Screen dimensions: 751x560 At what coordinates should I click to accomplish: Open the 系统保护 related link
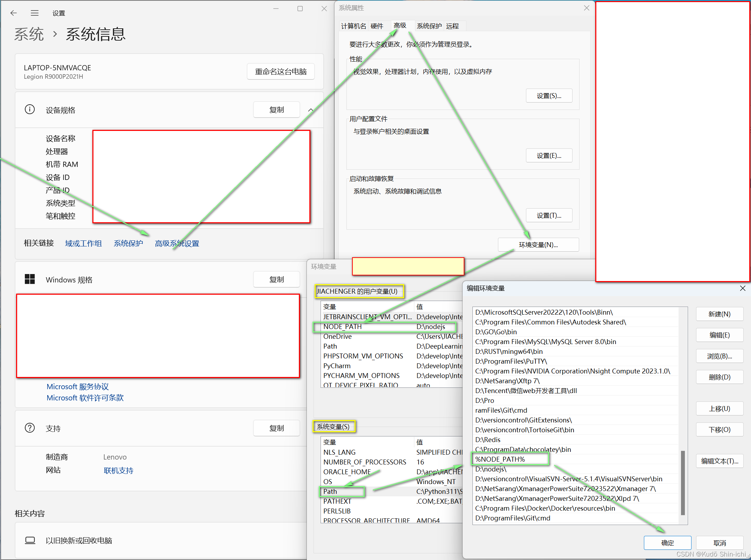click(x=128, y=243)
